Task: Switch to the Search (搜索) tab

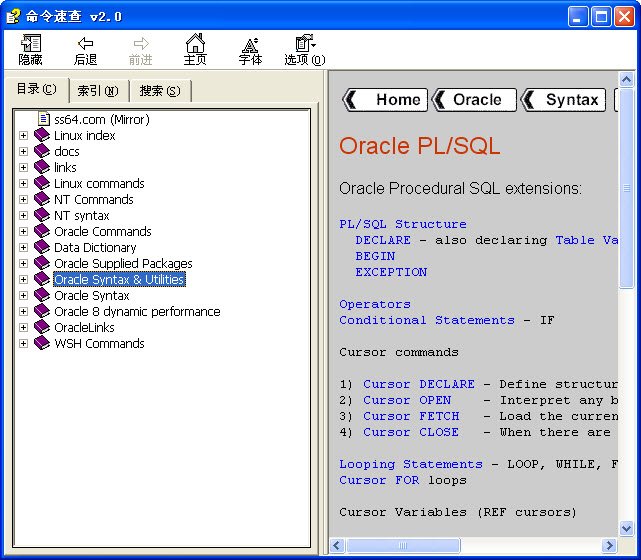Action: pyautogui.click(x=160, y=91)
